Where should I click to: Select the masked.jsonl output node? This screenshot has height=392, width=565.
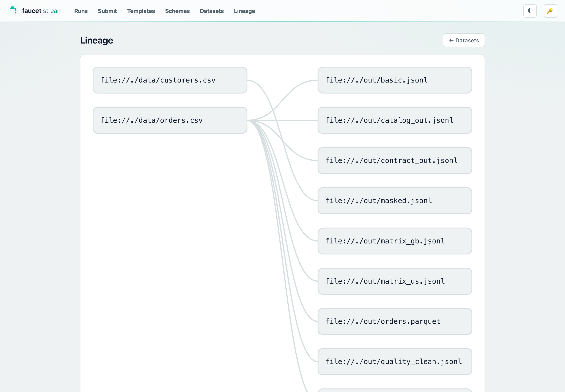(x=395, y=201)
